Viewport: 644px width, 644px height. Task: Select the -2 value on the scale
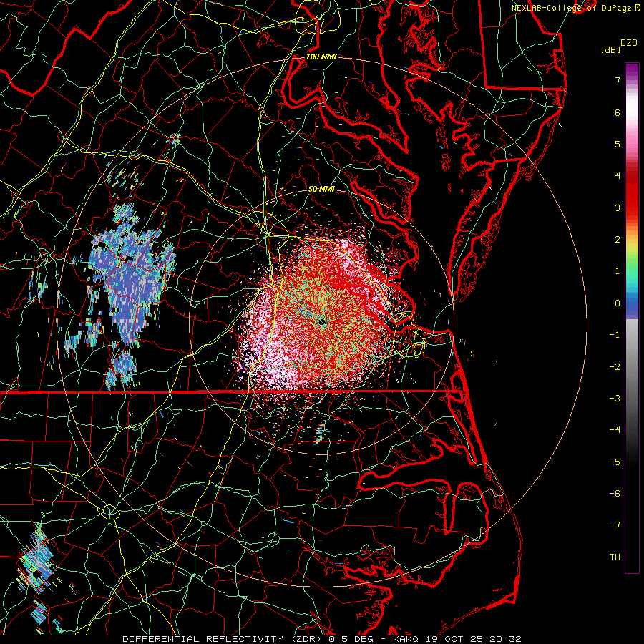615,367
